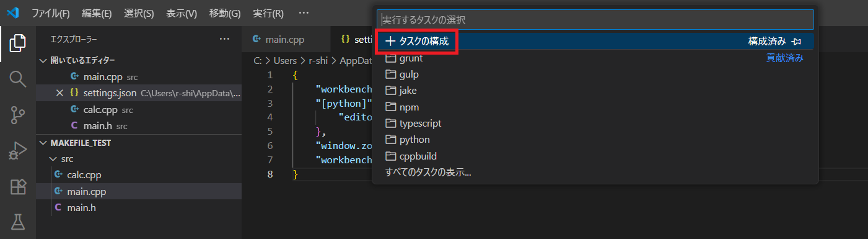Choose the typescript task group
This screenshot has height=239, width=868.
pyautogui.click(x=595, y=124)
